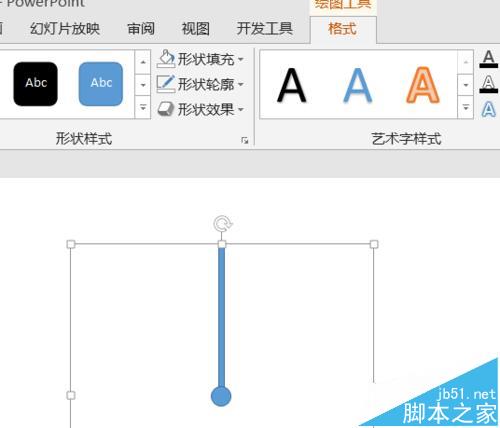Open the 形状填充 dropdown arrow
Screen dimensions: 500x428
pyautogui.click(x=241, y=60)
